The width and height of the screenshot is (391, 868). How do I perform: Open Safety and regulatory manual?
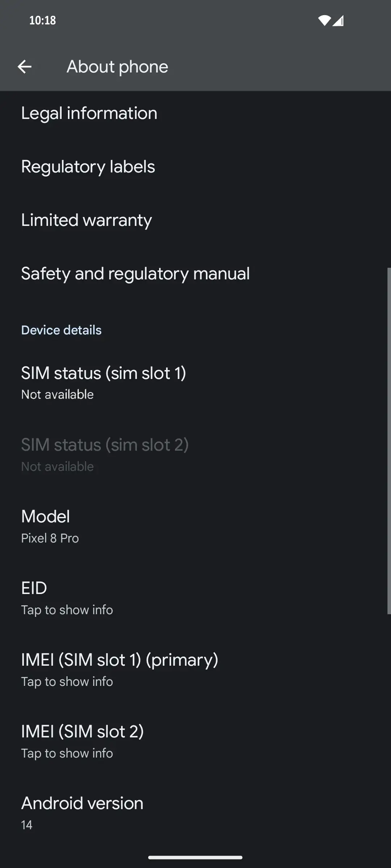coord(135,274)
